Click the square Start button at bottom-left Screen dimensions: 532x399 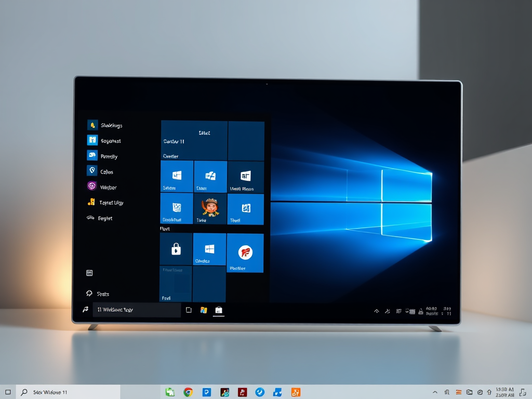(8, 392)
